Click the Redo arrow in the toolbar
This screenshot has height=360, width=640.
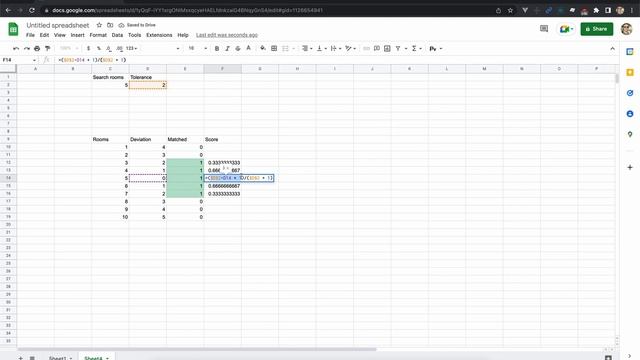(x=27, y=49)
